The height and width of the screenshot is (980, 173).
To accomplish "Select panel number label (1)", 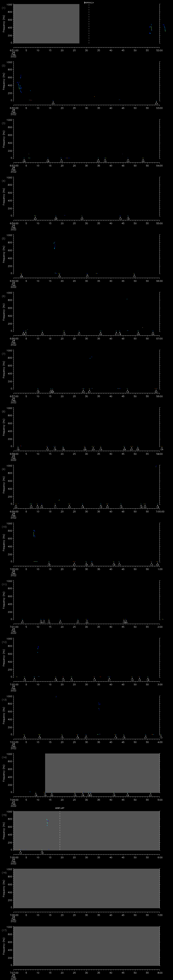I will click(3, 8).
